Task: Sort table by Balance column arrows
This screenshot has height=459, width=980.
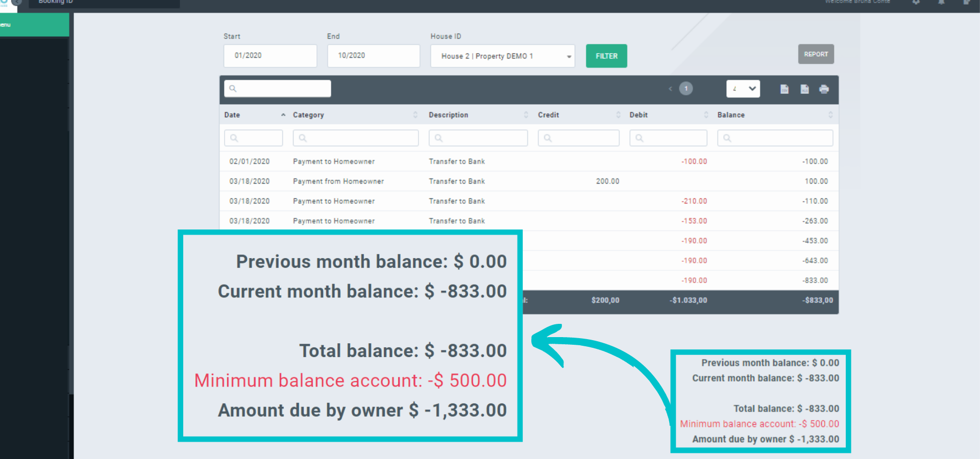Action: 830,115
